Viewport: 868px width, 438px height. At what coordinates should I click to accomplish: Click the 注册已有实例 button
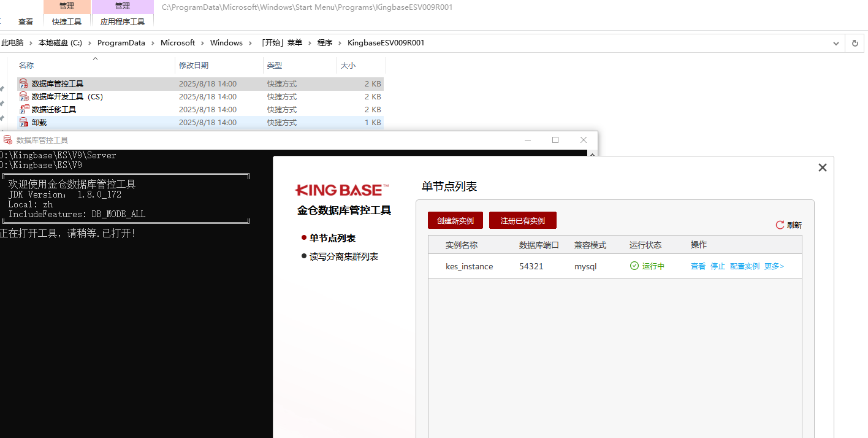[x=523, y=220]
